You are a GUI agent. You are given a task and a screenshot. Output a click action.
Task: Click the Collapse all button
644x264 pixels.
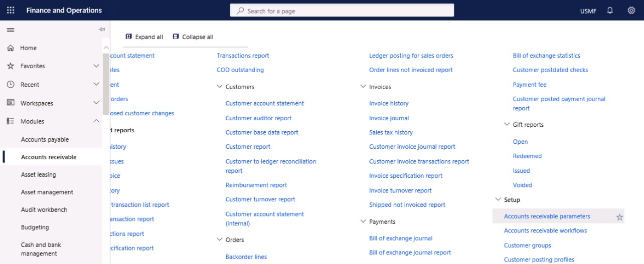[193, 37]
